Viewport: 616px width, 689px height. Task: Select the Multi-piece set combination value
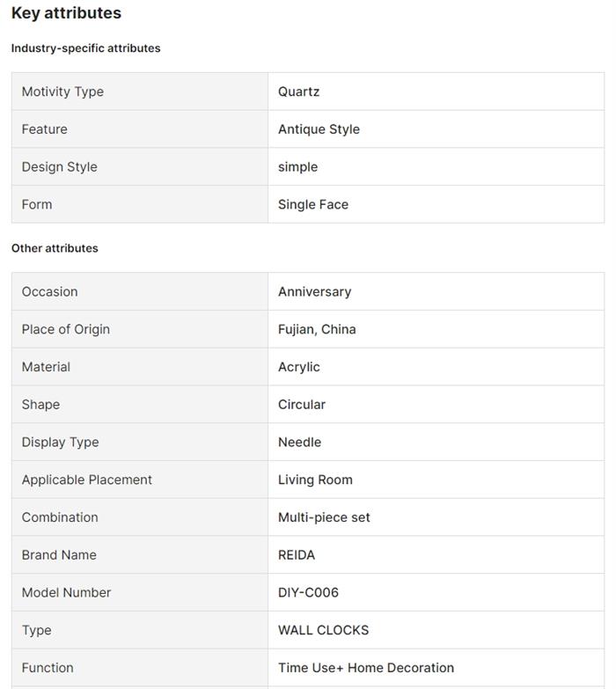tap(324, 517)
